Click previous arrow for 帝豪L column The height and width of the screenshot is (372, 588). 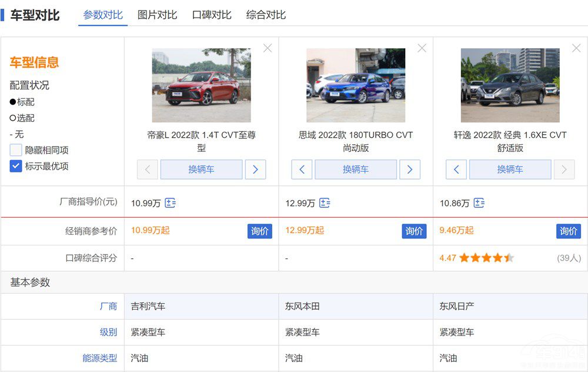[148, 170]
